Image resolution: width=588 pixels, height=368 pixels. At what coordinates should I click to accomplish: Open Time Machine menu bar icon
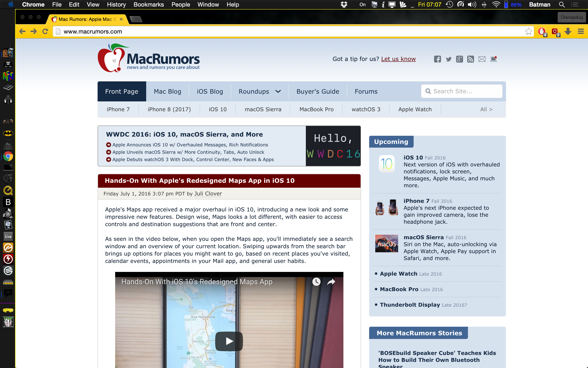[449, 5]
